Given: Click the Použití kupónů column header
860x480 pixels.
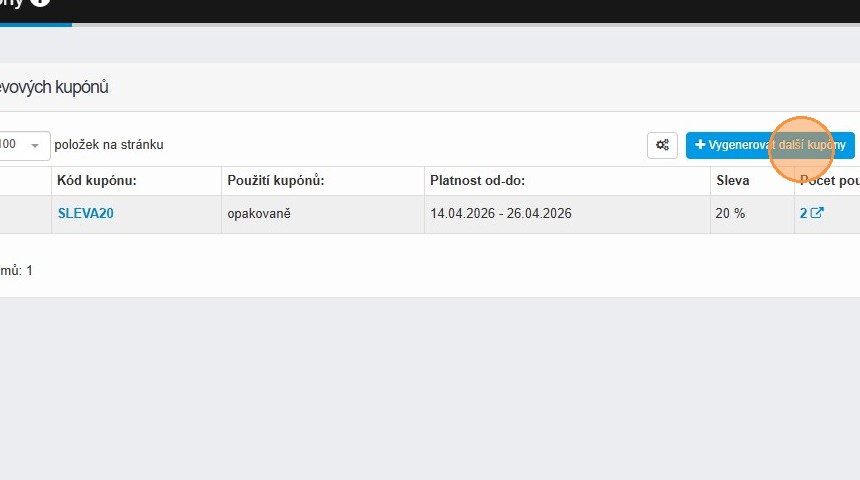Looking at the screenshot, I should [276, 181].
